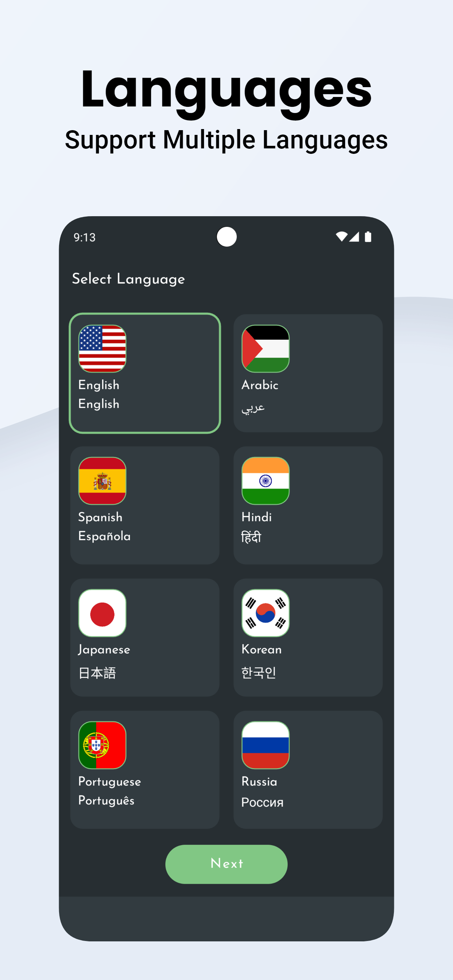Choose the Española language option
This screenshot has height=980, width=453.
click(104, 536)
